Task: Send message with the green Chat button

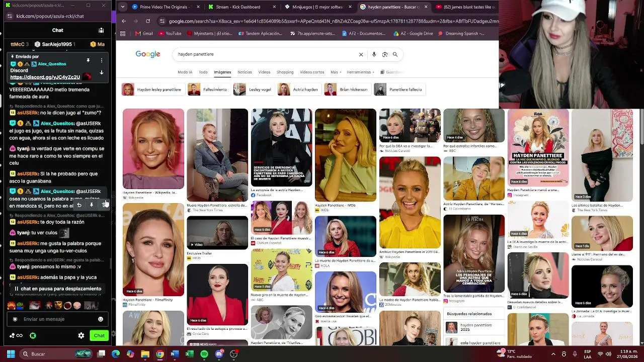Action: 99,335
